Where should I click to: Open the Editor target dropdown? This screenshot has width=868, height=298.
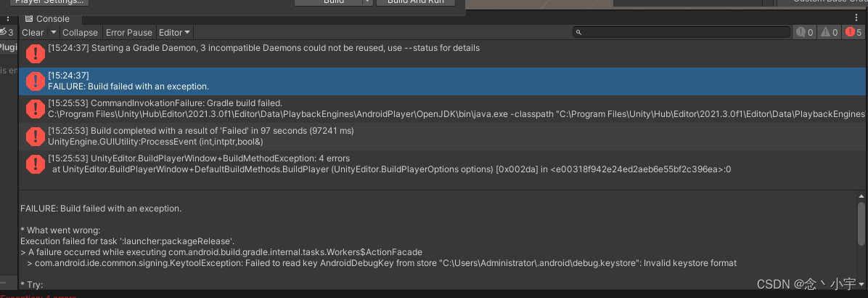tap(174, 33)
